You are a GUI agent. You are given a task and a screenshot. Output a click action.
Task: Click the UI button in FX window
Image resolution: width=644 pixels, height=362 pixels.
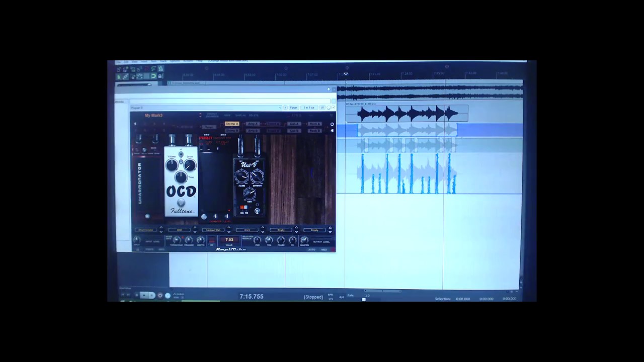point(323,108)
